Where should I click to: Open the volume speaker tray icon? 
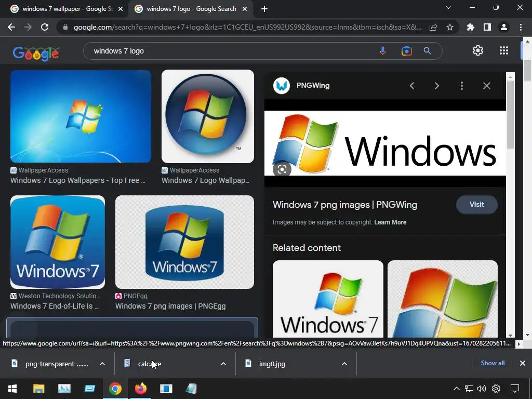pos(482,389)
